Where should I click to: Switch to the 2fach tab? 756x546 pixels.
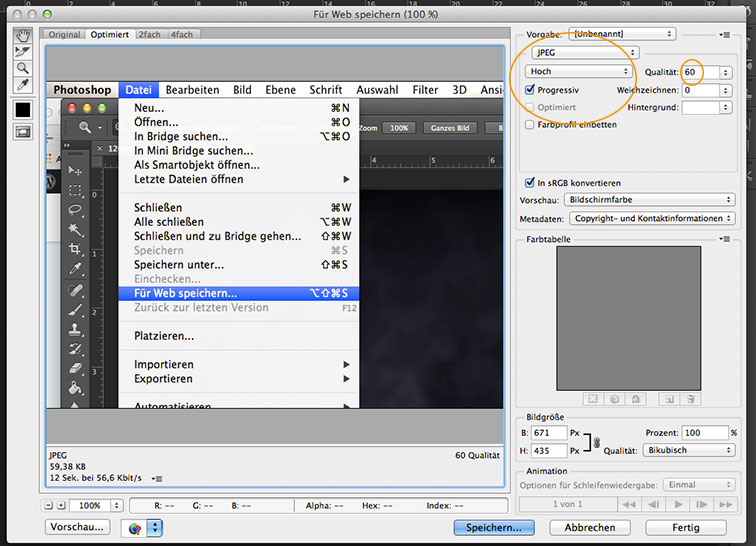pyautogui.click(x=149, y=34)
